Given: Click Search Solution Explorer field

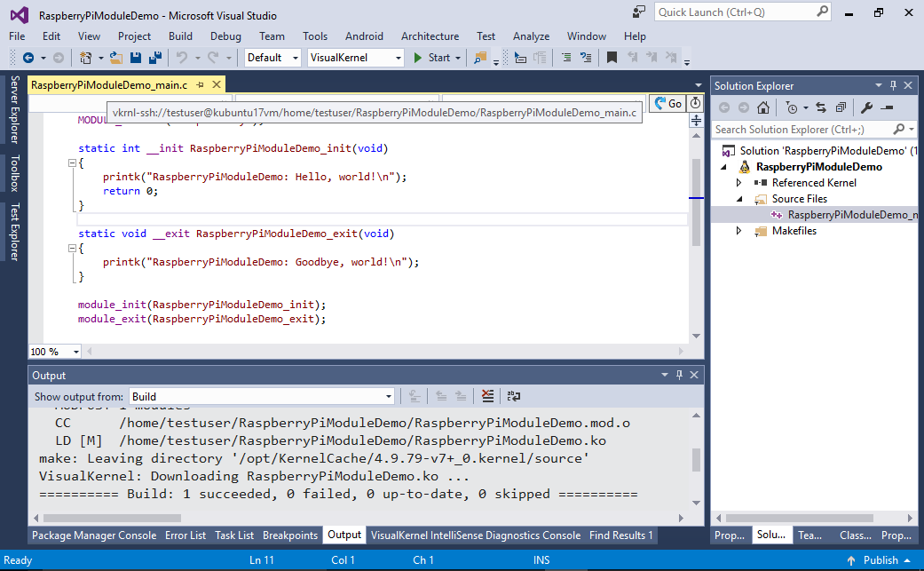Looking at the screenshot, I should (x=815, y=129).
